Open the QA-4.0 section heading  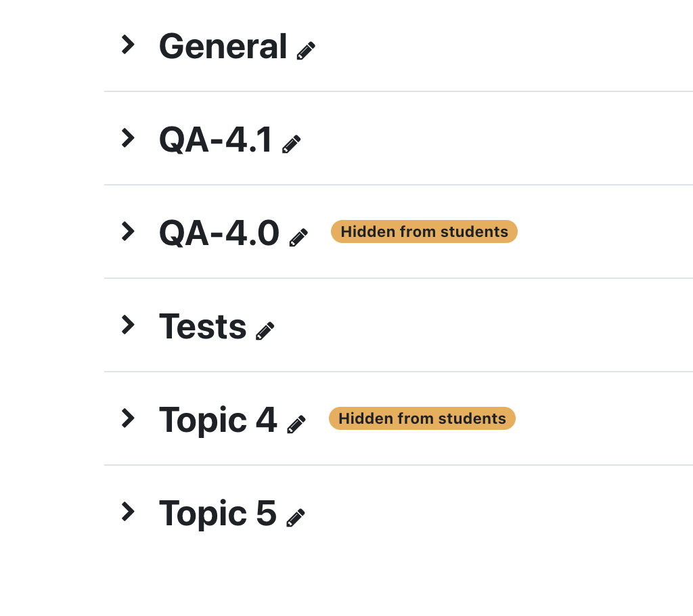click(x=219, y=233)
